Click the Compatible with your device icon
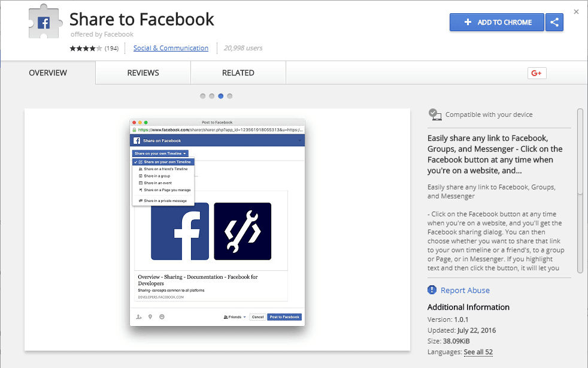 point(435,114)
